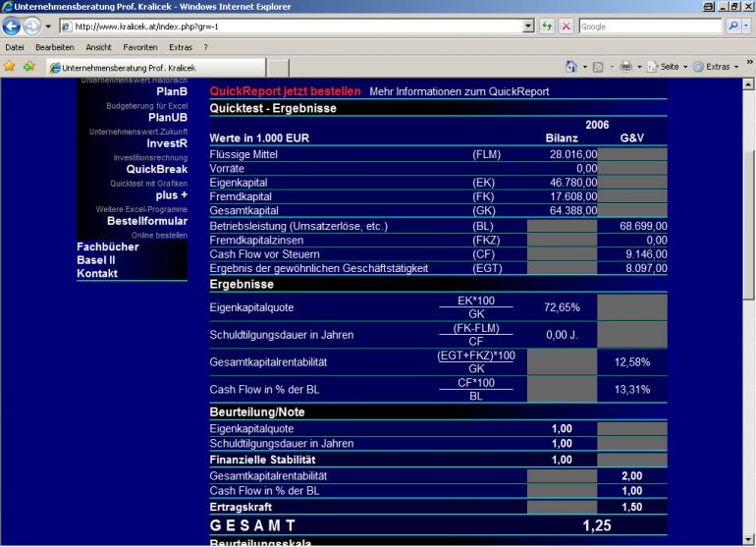Click the Refresh page icon
This screenshot has width=756, height=547.
549,27
